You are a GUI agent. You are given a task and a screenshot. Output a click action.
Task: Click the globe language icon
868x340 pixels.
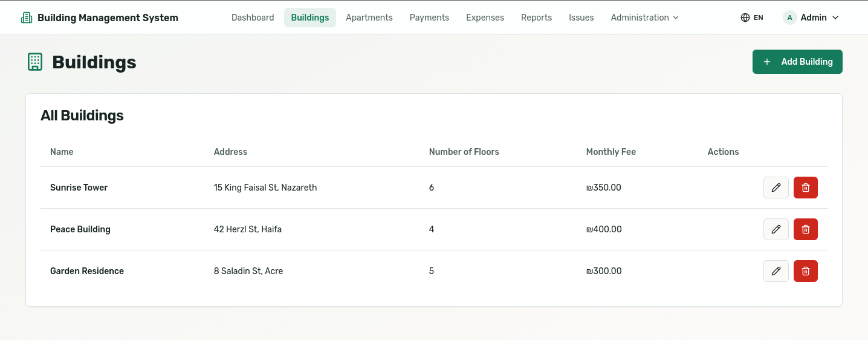[x=745, y=18]
